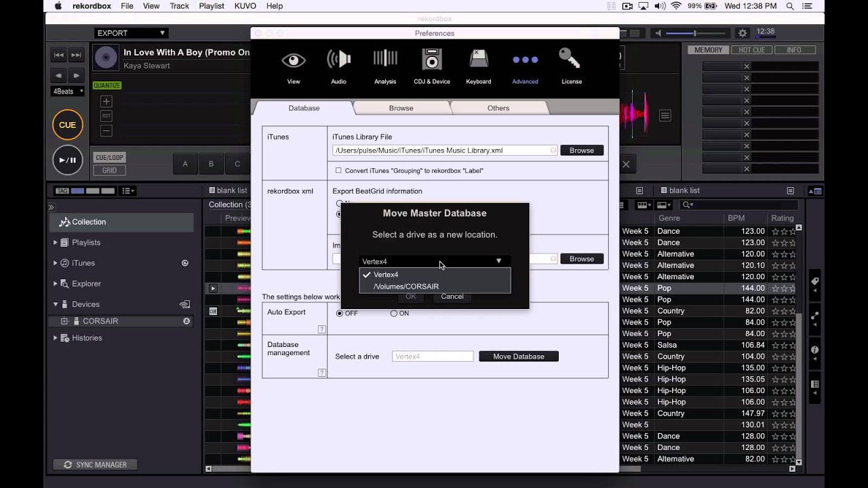
Task: Jump to next track with skip-forward button
Action: tap(76, 56)
